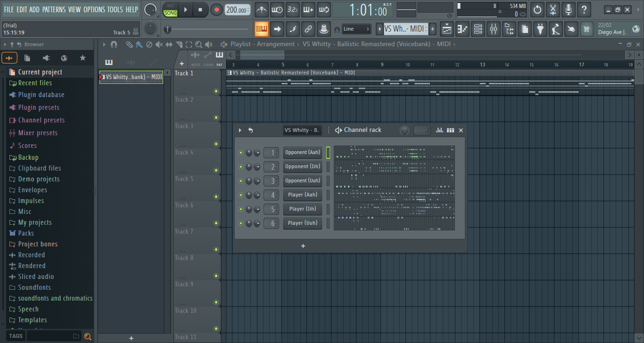Mute the Opponent (Aah) channel light
Screen dimensions: 644x343
coord(240,152)
